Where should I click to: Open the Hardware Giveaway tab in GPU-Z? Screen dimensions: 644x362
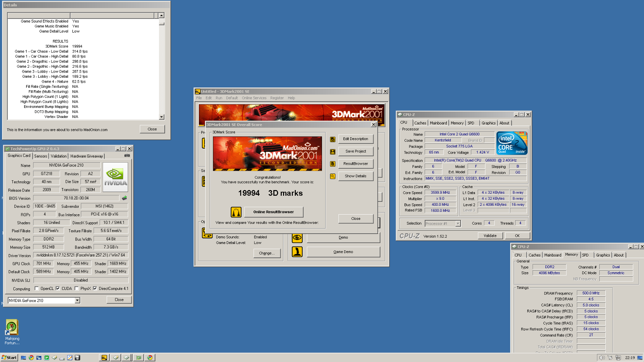87,156
